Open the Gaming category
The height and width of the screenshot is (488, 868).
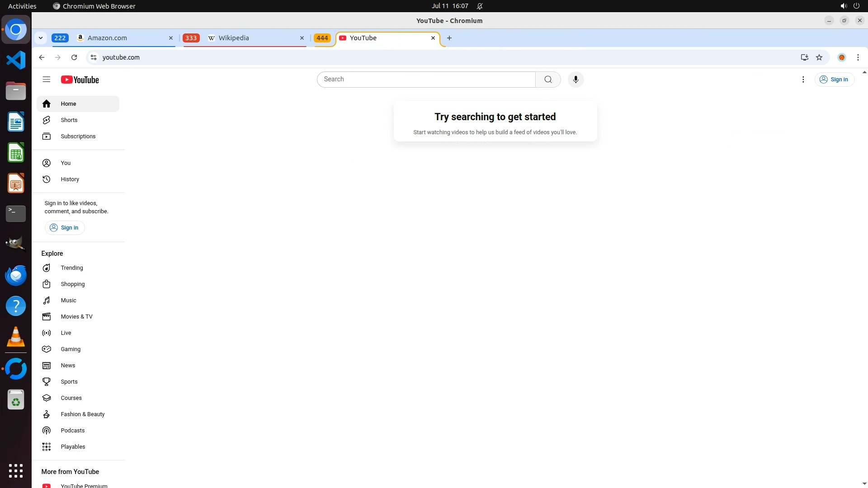[71, 349]
